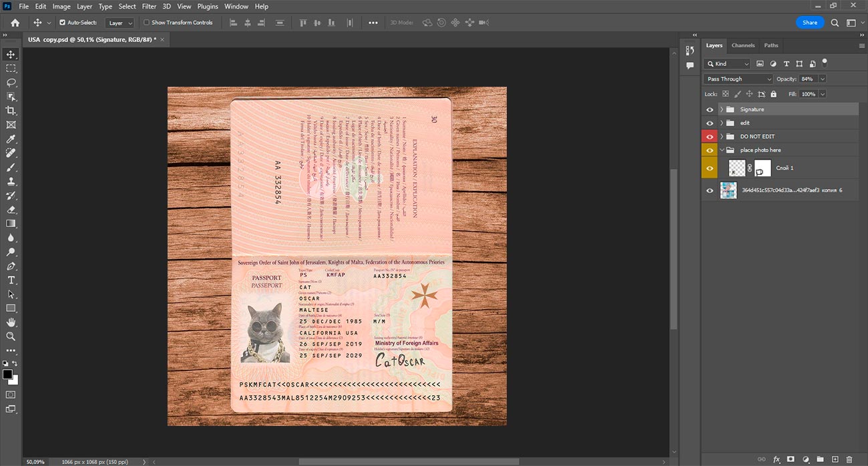The width and height of the screenshot is (868, 466).
Task: Open the Image menu
Action: (x=61, y=6)
